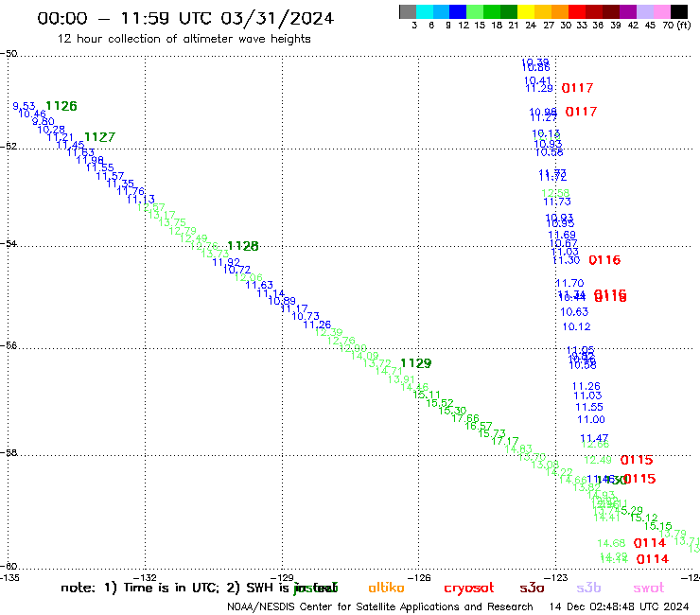Pick the purple swatch above label 42
Screen dimensions: 700x615
[628, 11]
